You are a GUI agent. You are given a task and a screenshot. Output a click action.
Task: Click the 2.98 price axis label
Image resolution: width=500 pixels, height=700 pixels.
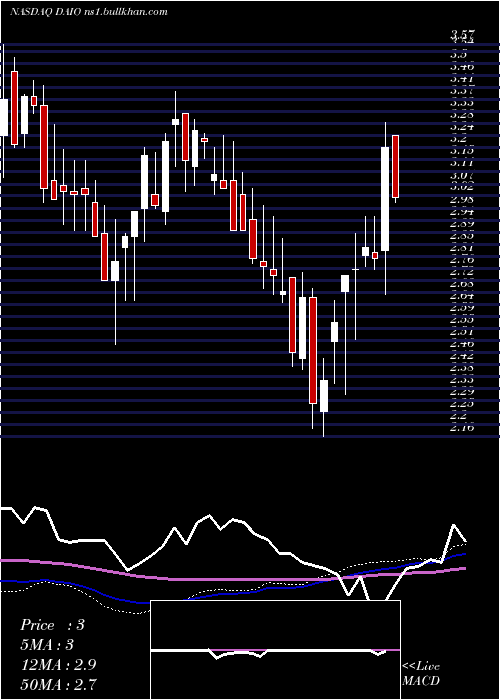coord(463,199)
